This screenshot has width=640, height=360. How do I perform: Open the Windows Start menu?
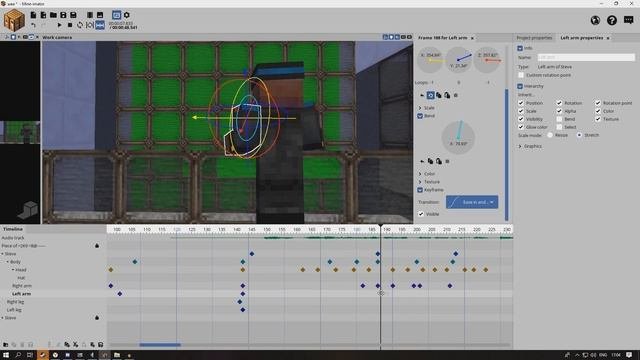point(6,355)
